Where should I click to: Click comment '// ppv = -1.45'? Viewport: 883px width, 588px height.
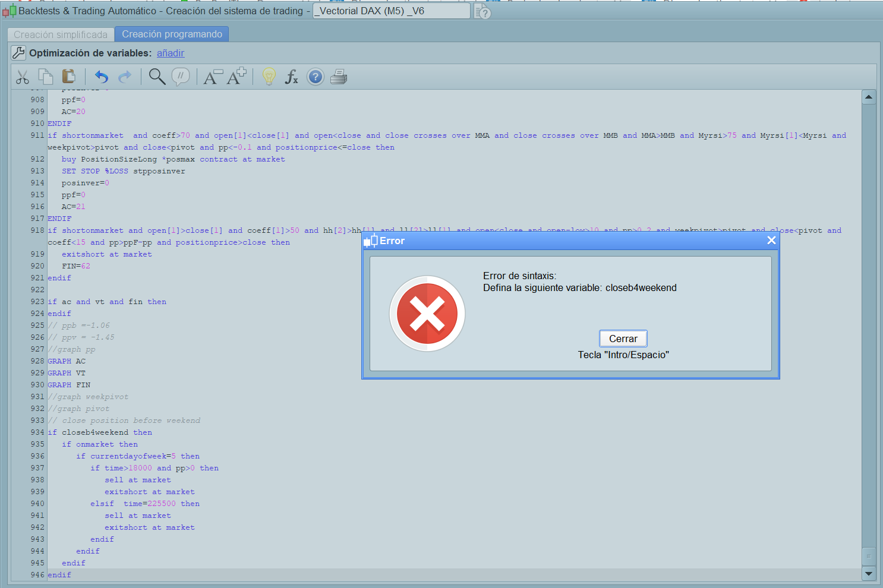pyautogui.click(x=81, y=337)
